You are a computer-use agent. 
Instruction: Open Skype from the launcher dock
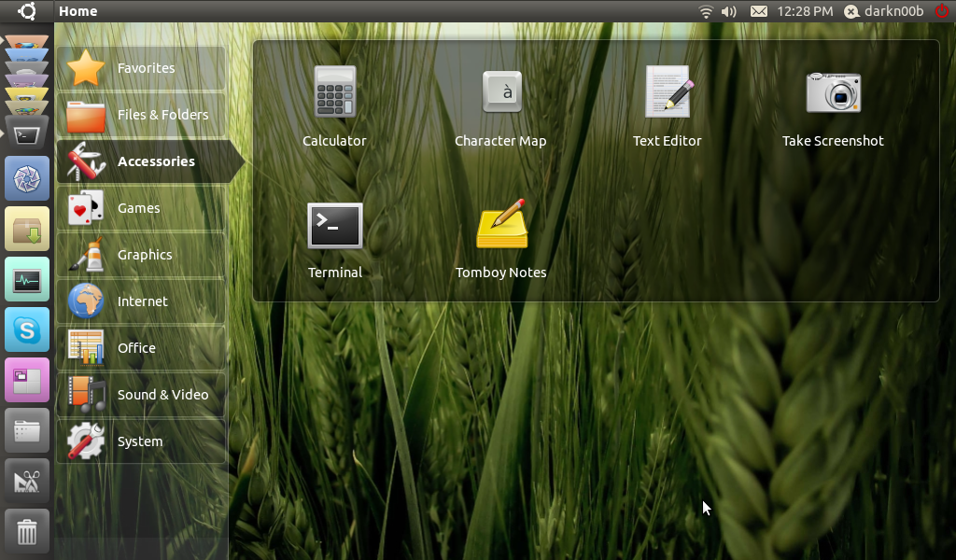pos(27,329)
